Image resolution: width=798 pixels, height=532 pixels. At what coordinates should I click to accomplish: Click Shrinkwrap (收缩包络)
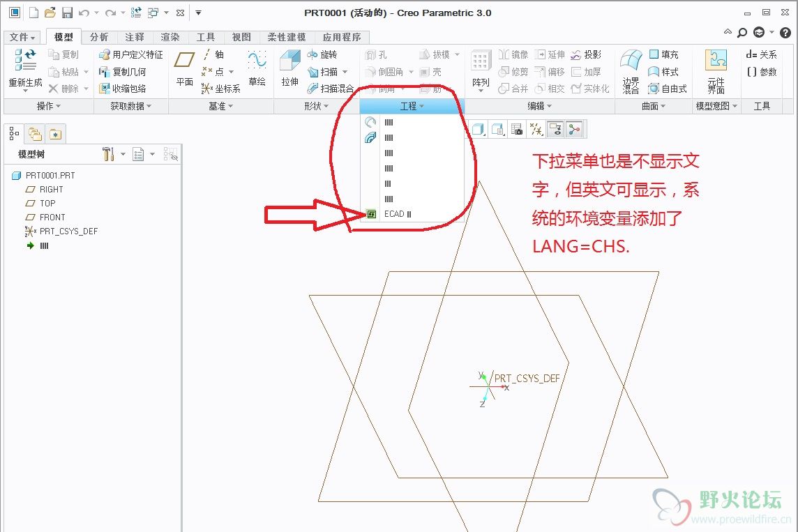123,89
